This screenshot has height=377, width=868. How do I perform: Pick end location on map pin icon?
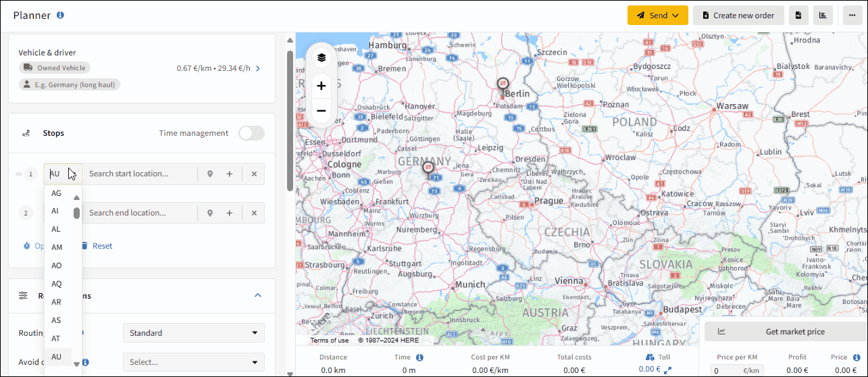point(210,213)
